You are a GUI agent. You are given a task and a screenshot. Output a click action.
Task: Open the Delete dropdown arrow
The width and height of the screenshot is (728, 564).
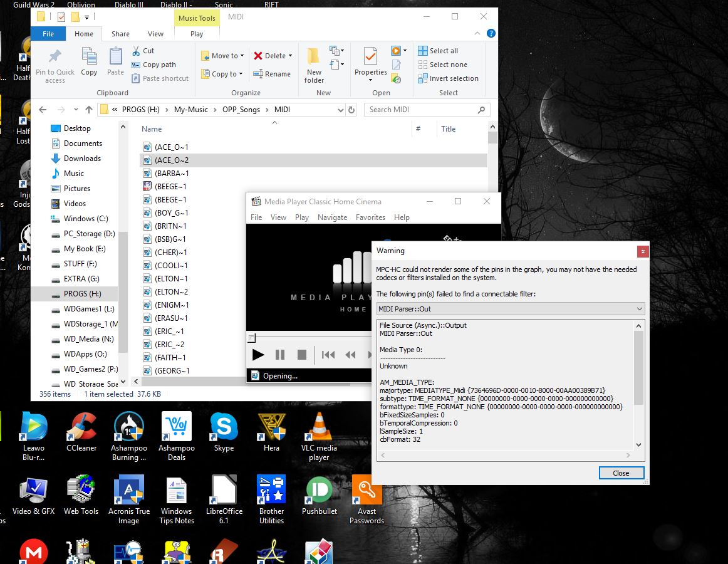coord(291,56)
